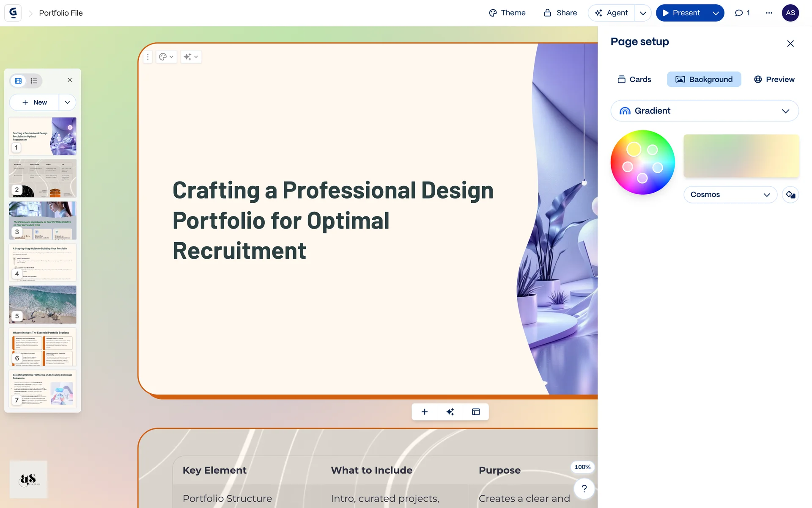Expand the Present button dropdown arrow
812x508 pixels.
tap(716, 13)
